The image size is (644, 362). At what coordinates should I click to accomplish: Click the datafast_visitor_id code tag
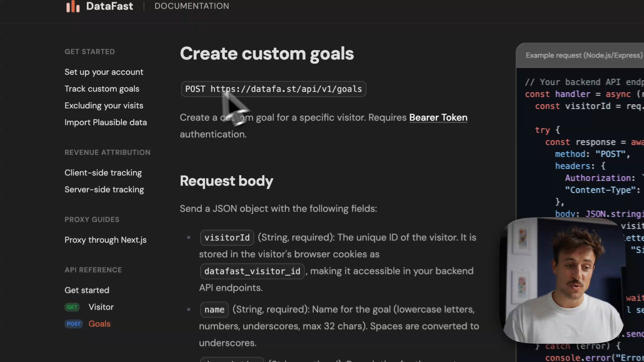tap(252, 271)
